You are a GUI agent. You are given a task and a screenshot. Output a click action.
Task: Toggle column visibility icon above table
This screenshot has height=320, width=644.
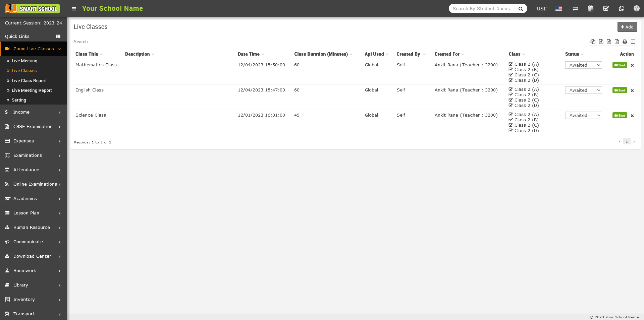click(633, 42)
